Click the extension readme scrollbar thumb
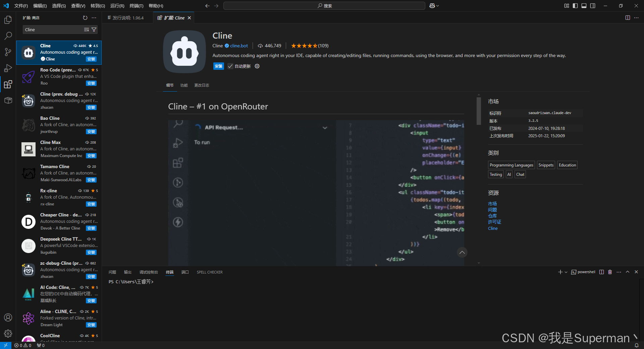The width and height of the screenshot is (644, 349). 479,111
